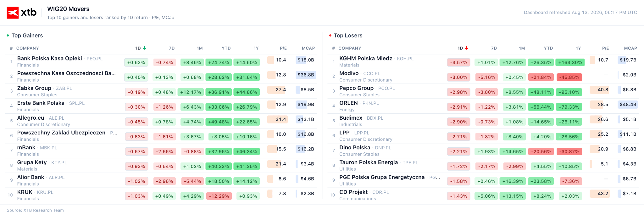Sort Top Losers by 7D column
644x216 pixels.
494,48
